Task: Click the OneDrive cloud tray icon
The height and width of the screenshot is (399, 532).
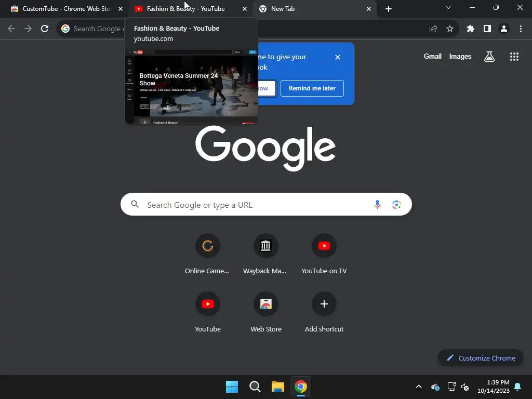Action: coord(435,387)
